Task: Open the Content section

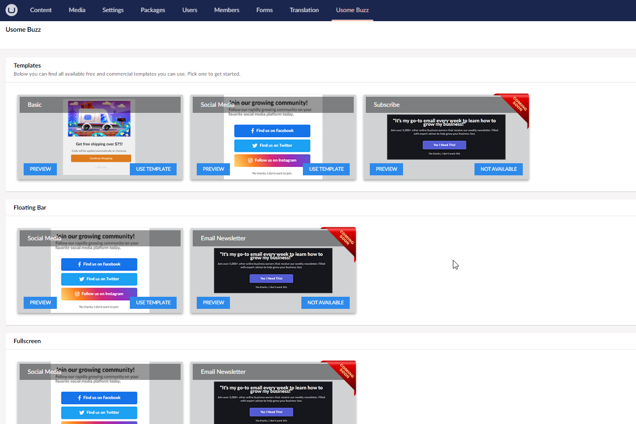Action: coord(40,10)
